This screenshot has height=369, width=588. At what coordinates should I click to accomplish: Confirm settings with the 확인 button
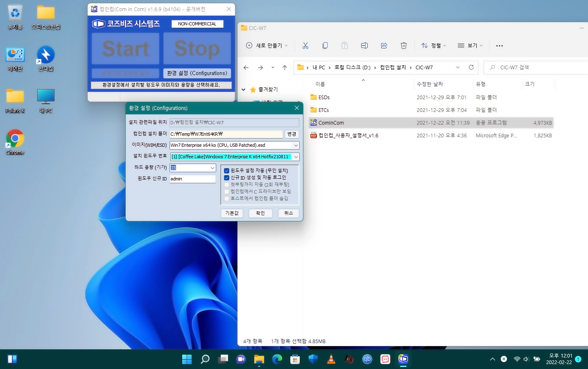click(260, 213)
